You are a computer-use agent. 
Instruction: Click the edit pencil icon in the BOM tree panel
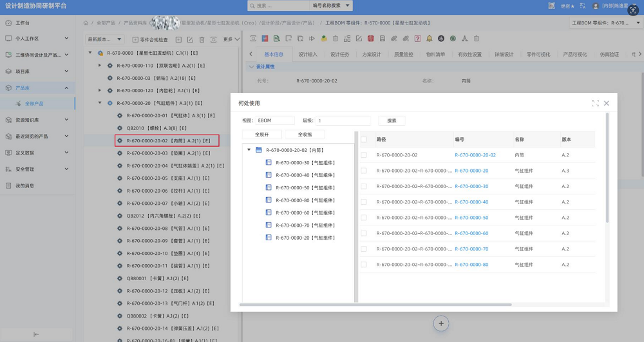[x=190, y=39]
